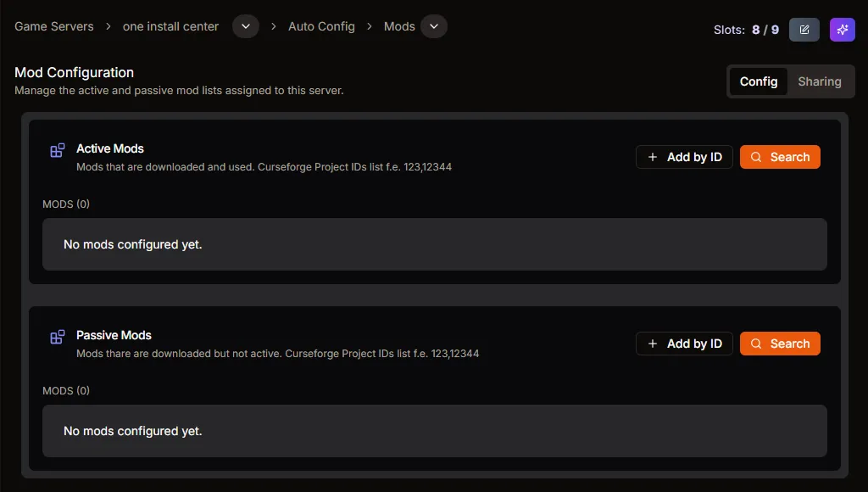Click the plus icon on Passive Mods Add by ID
This screenshot has height=492, width=868.
coord(653,344)
